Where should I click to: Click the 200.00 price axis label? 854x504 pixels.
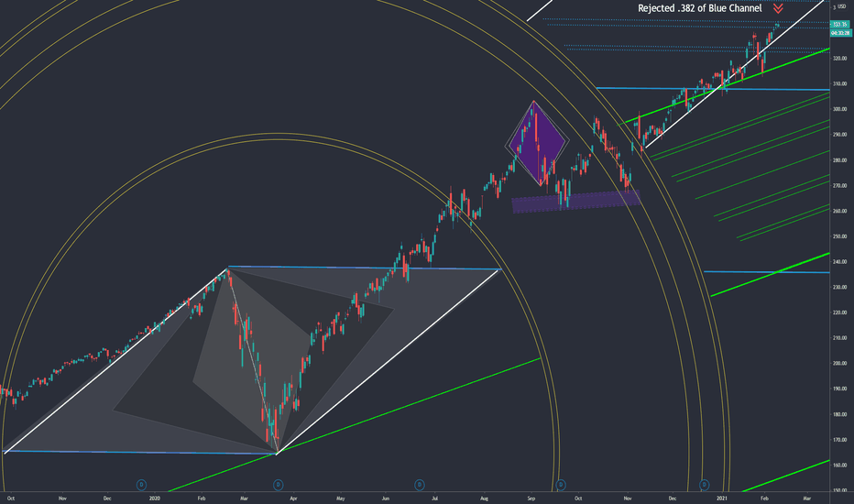pyautogui.click(x=839, y=364)
